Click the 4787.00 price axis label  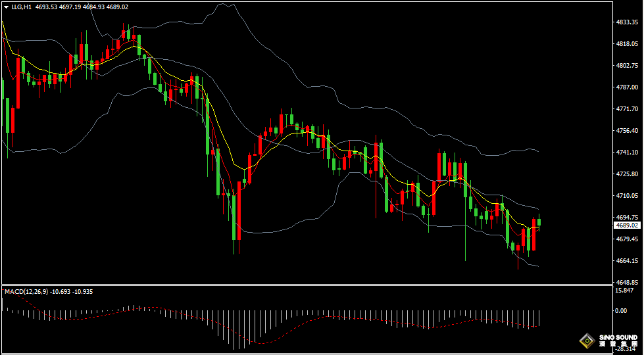point(627,87)
